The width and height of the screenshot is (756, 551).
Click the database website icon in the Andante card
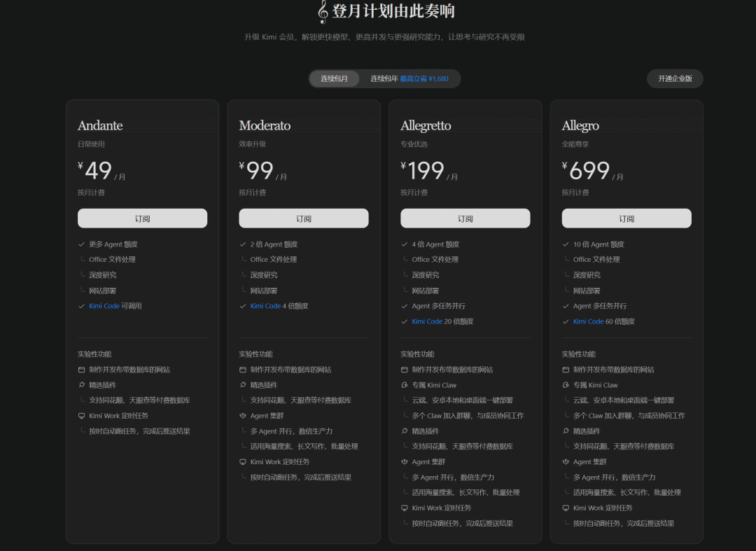pos(81,370)
